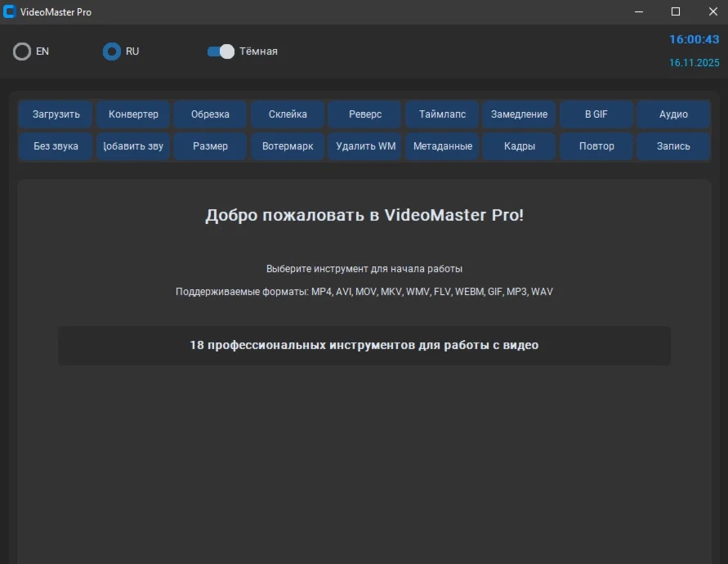Image resolution: width=728 pixels, height=564 pixels.
Task: Open the Метаданные tool
Action: [442, 146]
